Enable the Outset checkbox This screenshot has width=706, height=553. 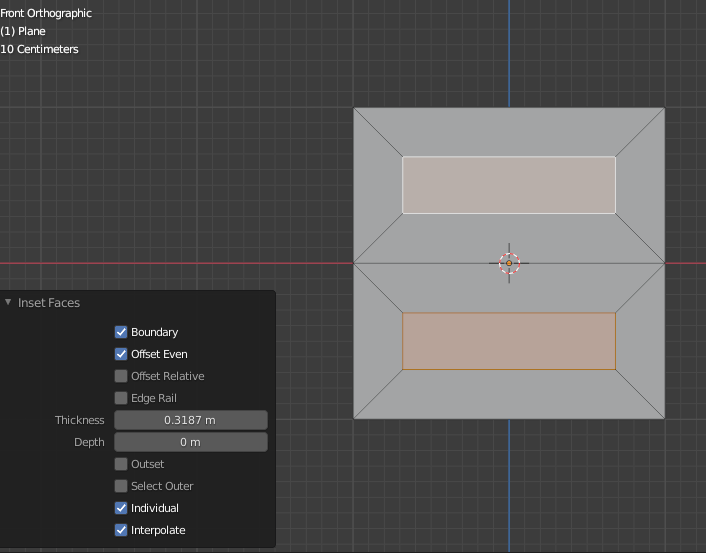pyautogui.click(x=121, y=464)
